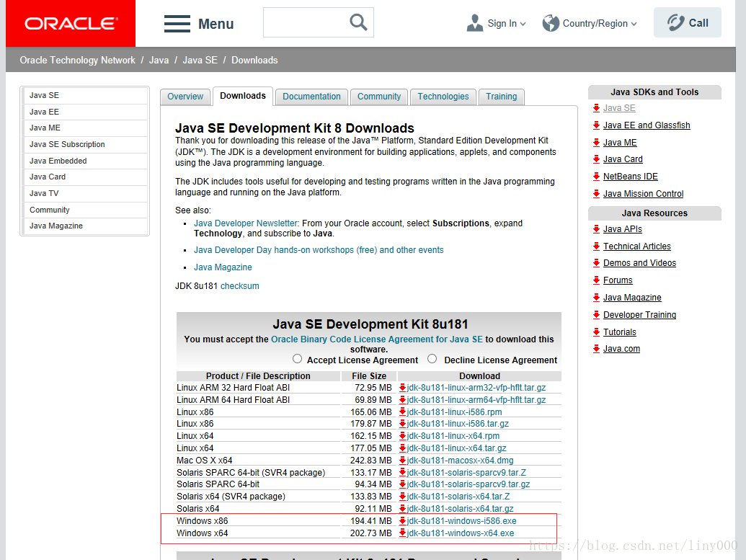Click download arrow icon beside Forums
The image size is (746, 560).
[x=596, y=280]
